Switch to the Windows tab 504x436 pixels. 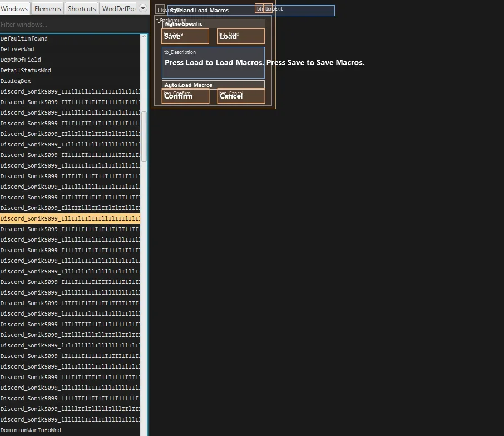pyautogui.click(x=14, y=9)
